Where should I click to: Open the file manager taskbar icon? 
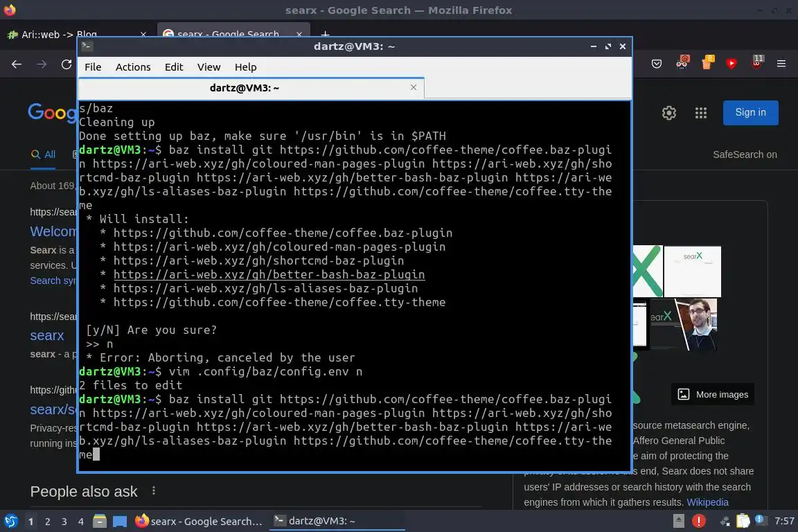coord(100,522)
